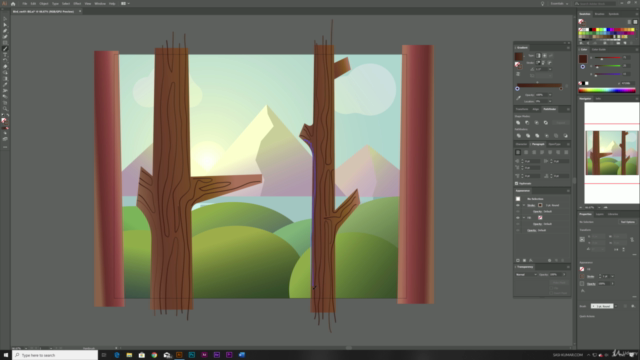Viewport: 640px width, 360px height.
Task: Click the right gradient color stop
Action: pyautogui.click(x=561, y=89)
